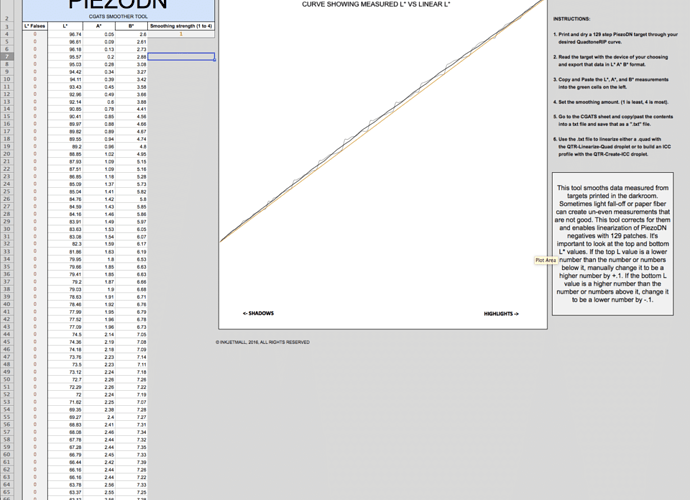Click the HIGHLIGHTS label on the chart
The image size is (690, 500).
pyautogui.click(x=501, y=314)
